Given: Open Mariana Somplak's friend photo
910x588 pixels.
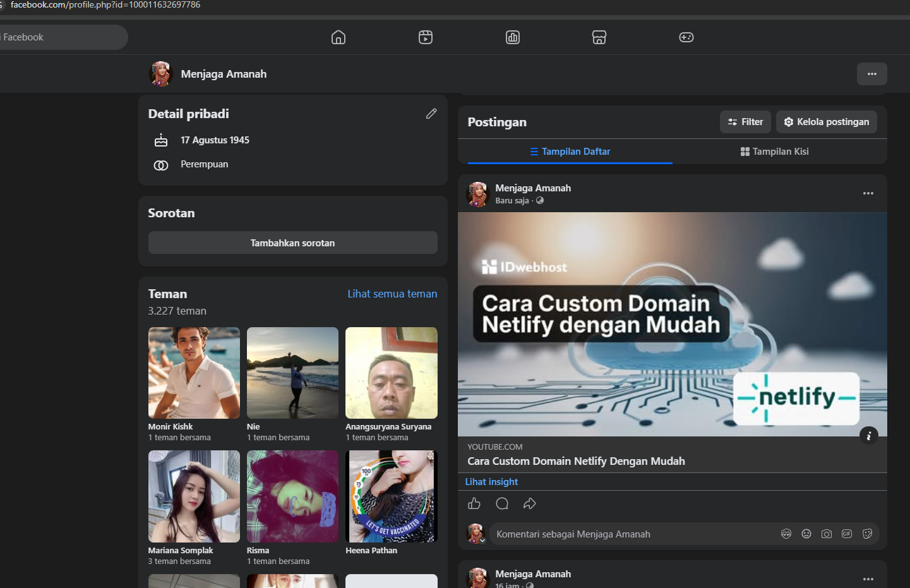Looking at the screenshot, I should (x=194, y=496).
